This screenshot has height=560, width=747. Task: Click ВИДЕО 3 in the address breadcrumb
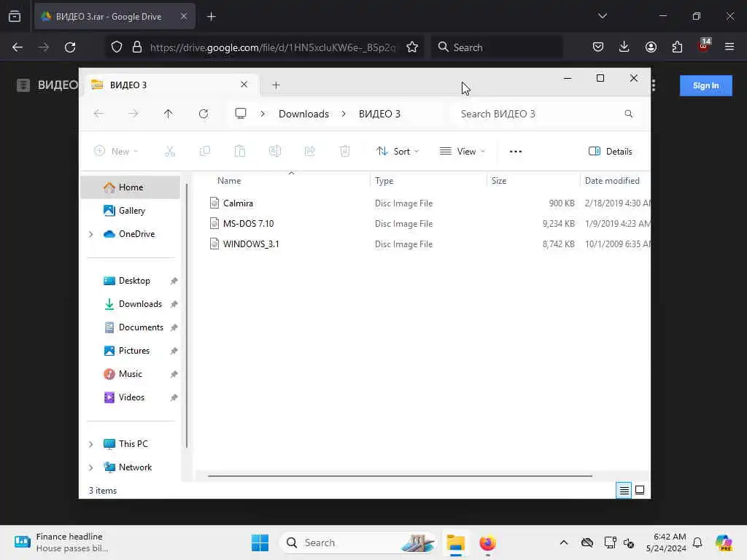point(379,114)
